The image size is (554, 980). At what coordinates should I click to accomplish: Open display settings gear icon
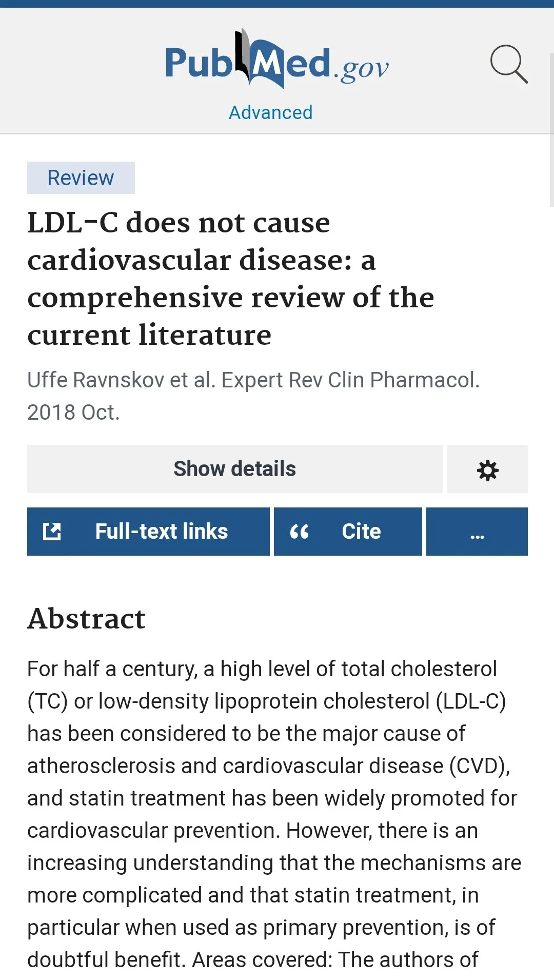pos(488,469)
